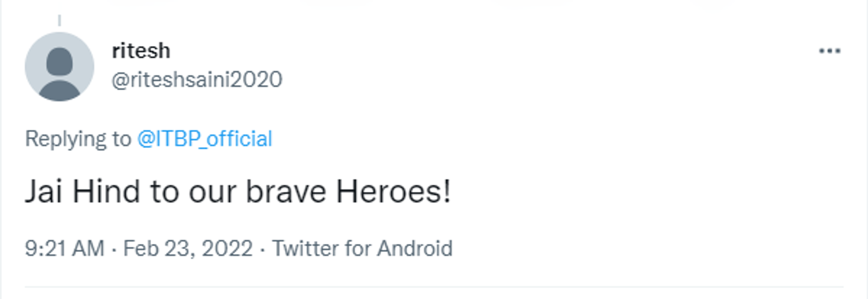Click the Feb 23, 2022 date
The width and height of the screenshot is (868, 299).
pos(188,248)
